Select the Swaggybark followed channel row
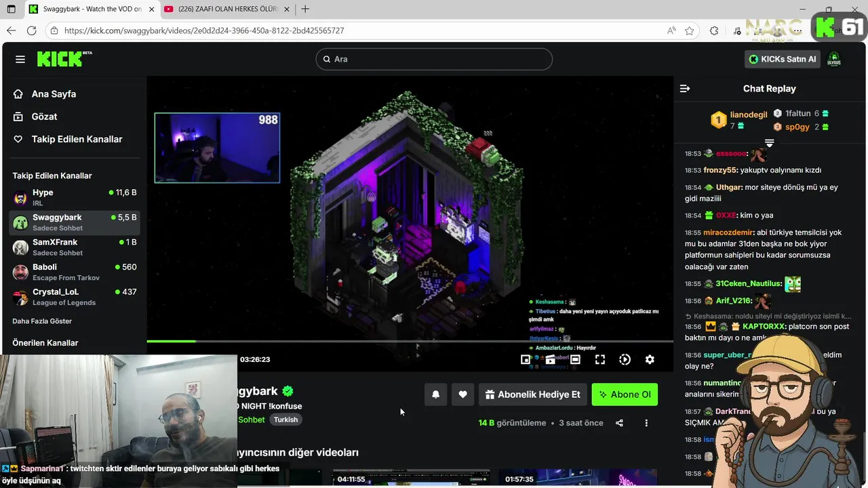This screenshot has height=488, width=868. [75, 222]
